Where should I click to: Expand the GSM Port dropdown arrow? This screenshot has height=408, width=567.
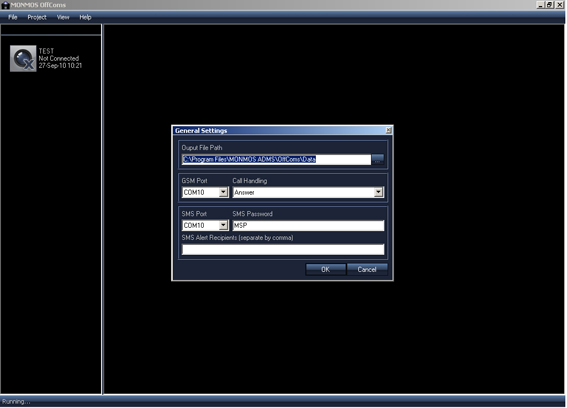click(x=223, y=192)
